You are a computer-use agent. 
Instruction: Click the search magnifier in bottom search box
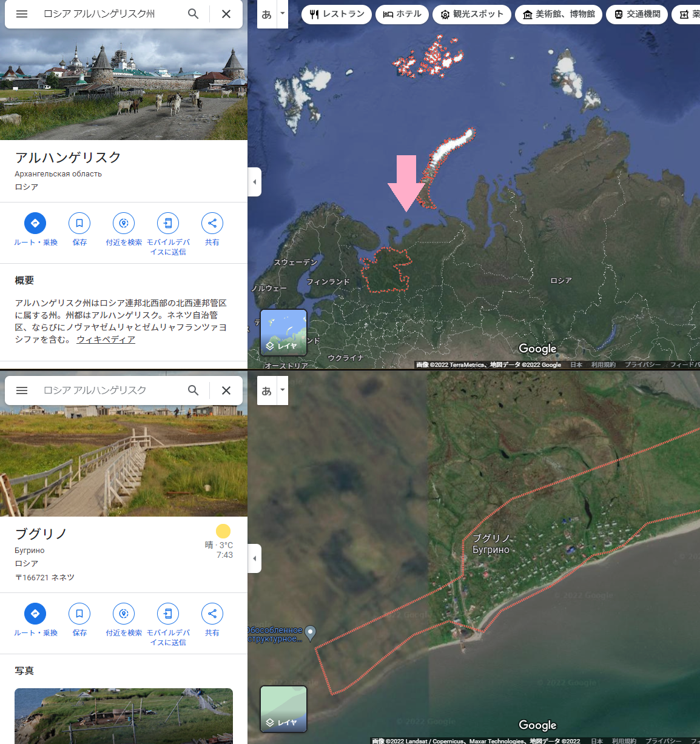point(193,390)
